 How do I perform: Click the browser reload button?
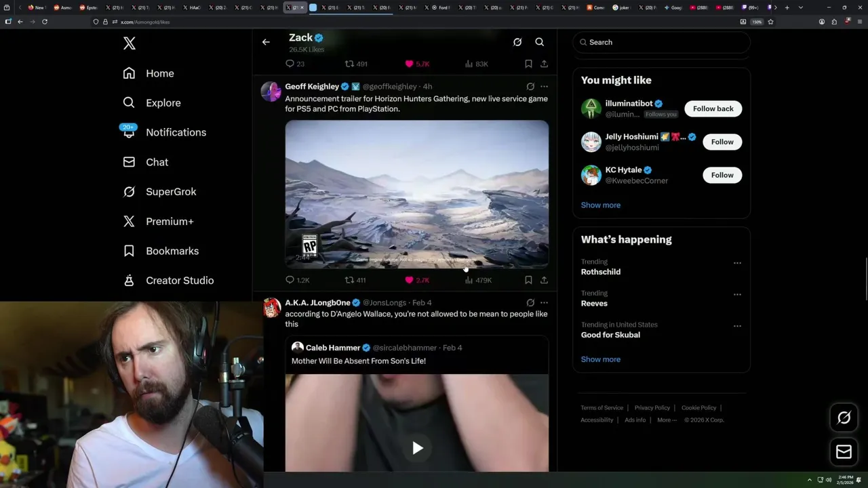coord(45,22)
